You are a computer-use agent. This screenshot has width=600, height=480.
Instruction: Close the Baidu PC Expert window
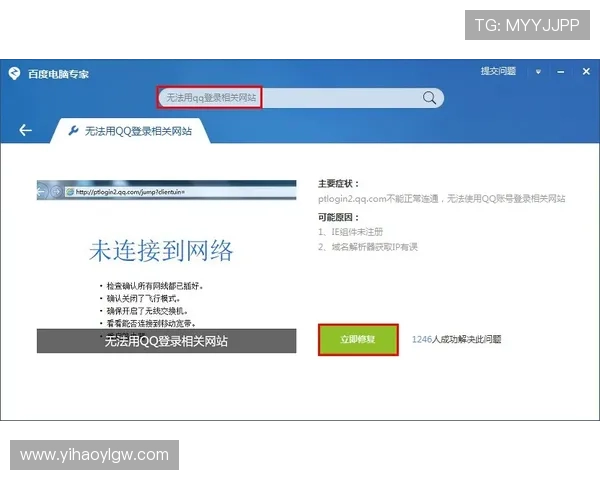586,71
